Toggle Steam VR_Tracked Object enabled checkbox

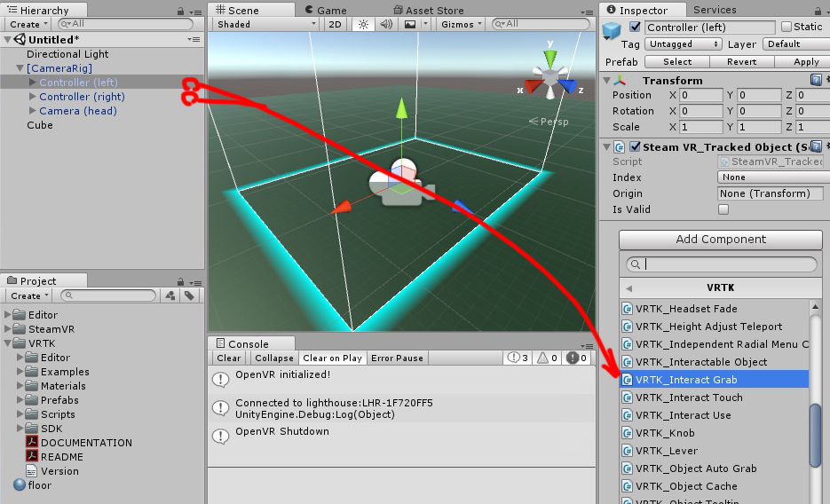point(636,146)
